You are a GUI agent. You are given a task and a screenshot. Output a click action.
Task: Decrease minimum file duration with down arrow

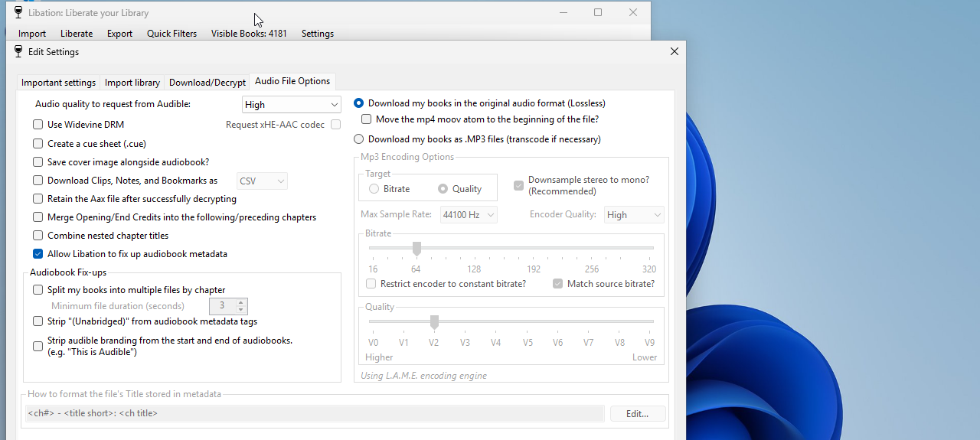241,310
